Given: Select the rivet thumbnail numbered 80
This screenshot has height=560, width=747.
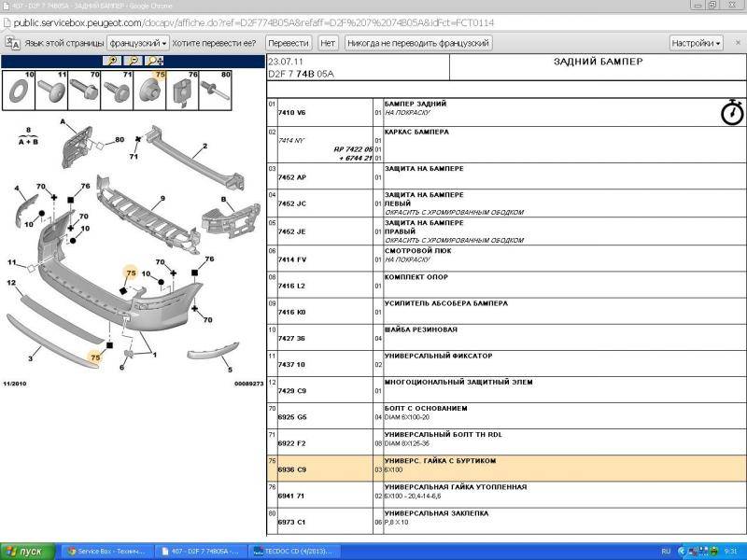Looking at the screenshot, I should point(216,89).
